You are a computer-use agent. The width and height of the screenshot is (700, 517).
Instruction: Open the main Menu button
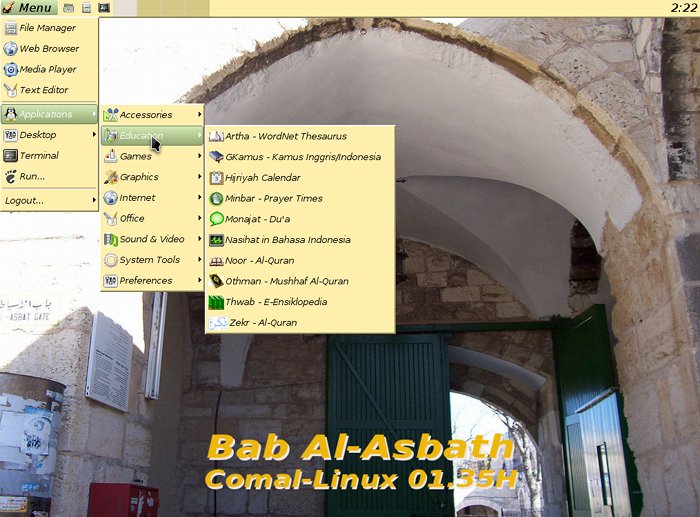[29, 8]
